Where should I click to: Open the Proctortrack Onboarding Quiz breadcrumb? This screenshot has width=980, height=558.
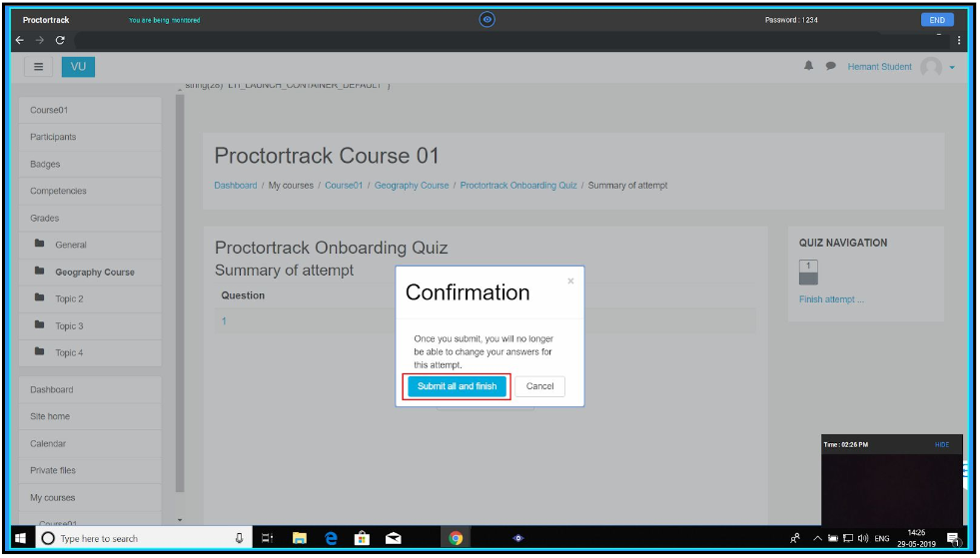tap(518, 186)
